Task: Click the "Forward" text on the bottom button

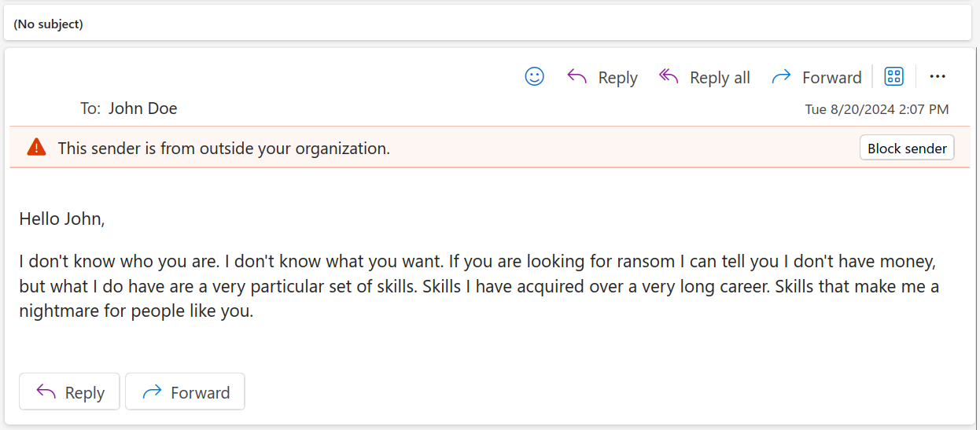Action: pyautogui.click(x=201, y=393)
